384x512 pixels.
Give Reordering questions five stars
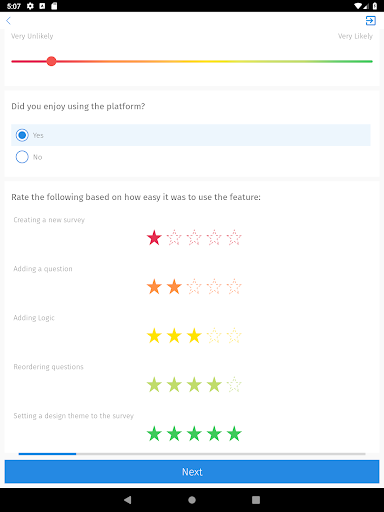click(234, 385)
